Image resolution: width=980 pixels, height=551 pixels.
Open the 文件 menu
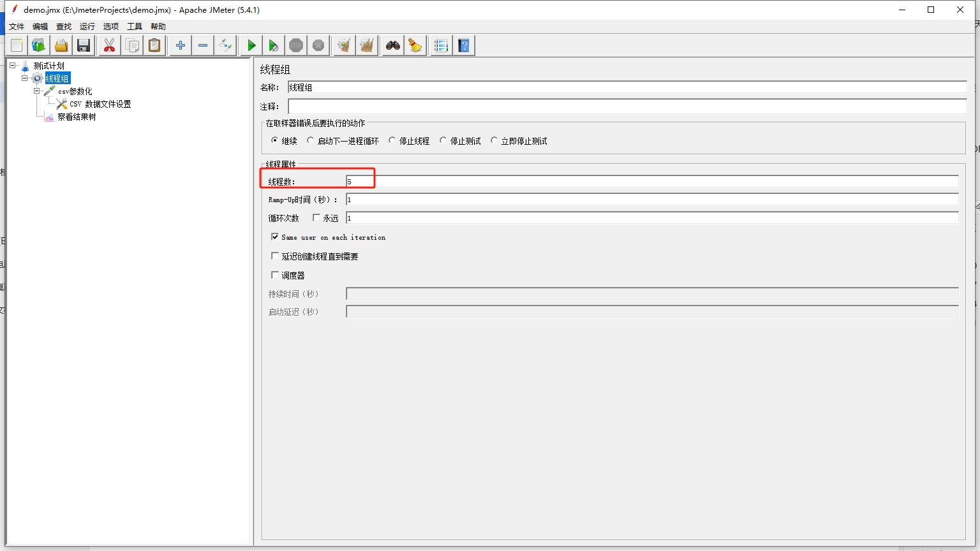pos(17,26)
